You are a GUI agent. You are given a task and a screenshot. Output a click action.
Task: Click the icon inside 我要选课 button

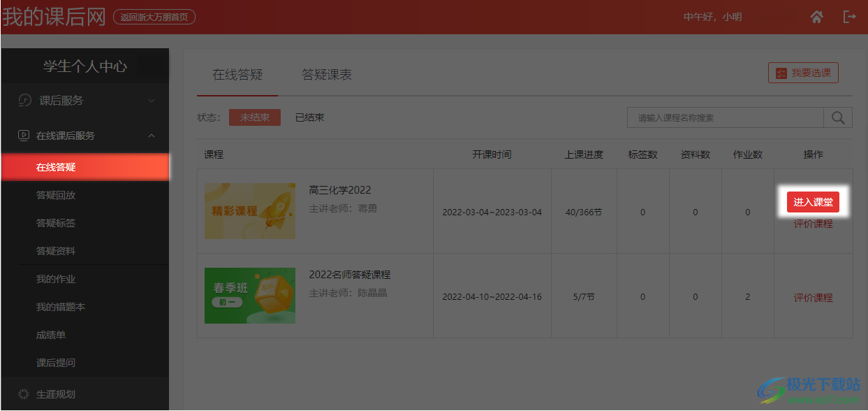[781, 73]
